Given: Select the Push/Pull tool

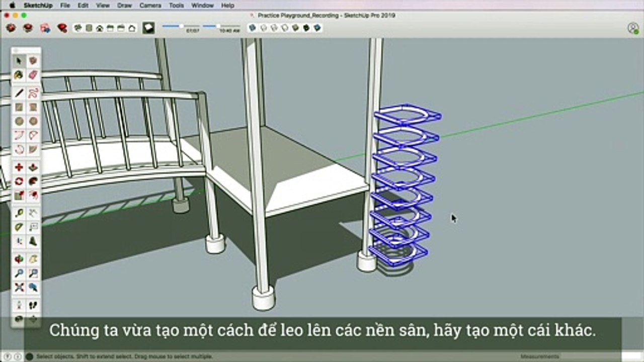Looking at the screenshot, I should (x=33, y=167).
